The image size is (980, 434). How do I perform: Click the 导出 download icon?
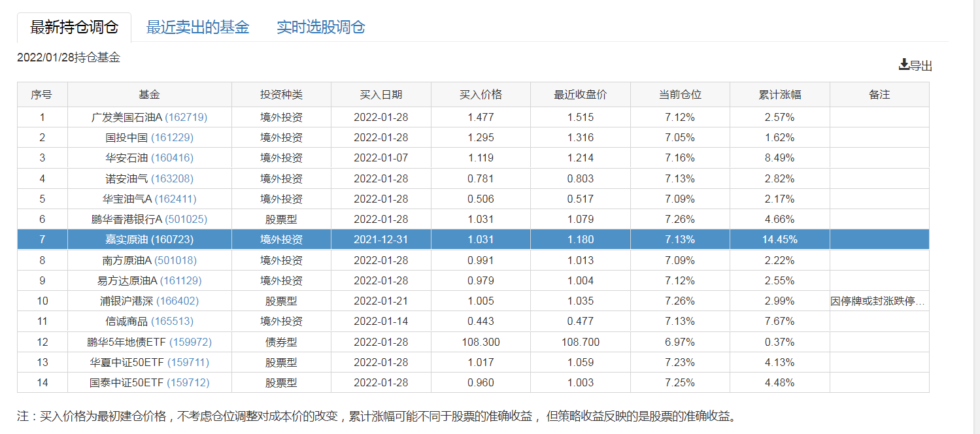[904, 65]
